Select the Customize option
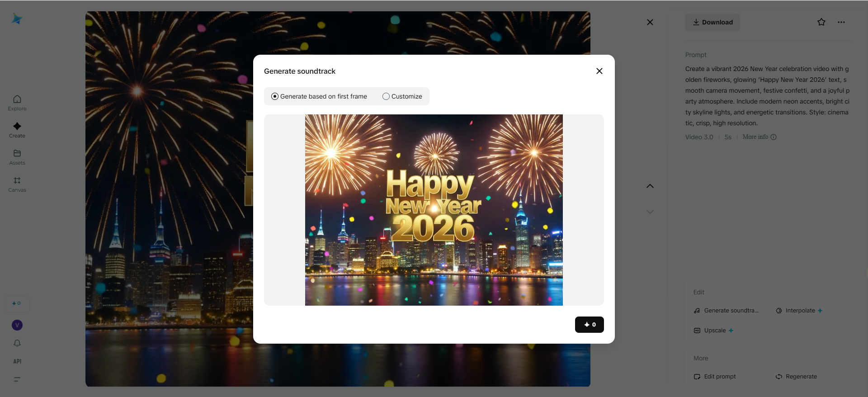The width and height of the screenshot is (868, 397). click(x=402, y=96)
